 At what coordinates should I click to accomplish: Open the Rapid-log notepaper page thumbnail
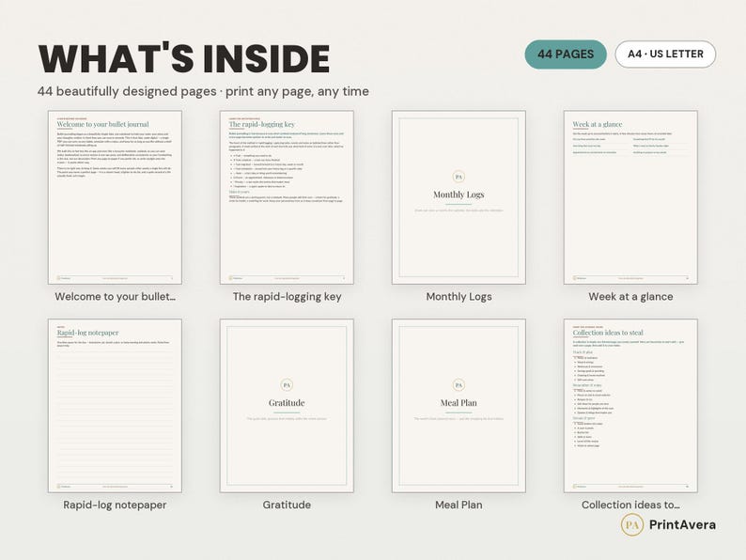(x=115, y=406)
